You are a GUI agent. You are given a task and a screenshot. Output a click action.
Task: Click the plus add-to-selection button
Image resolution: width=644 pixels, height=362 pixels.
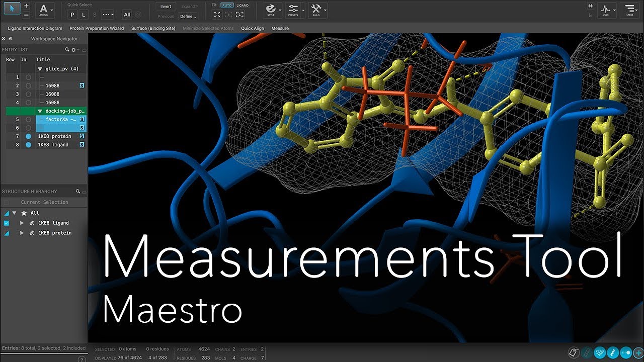[26, 5]
